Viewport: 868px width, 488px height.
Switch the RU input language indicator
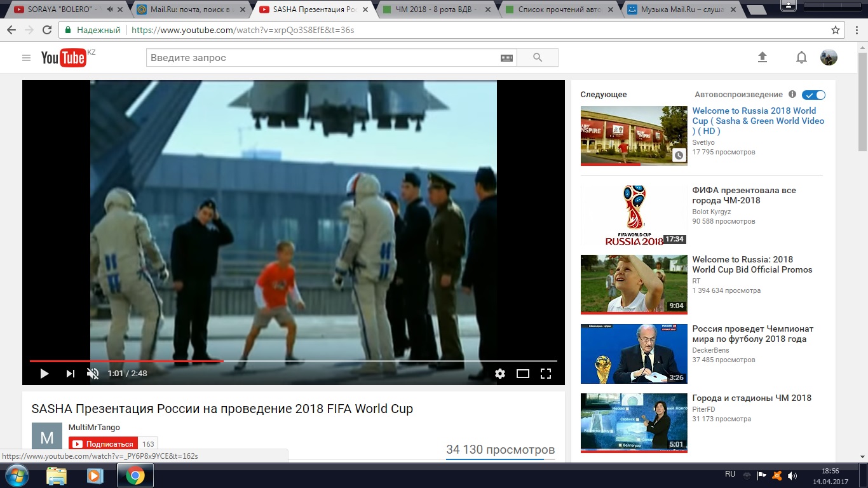(x=730, y=475)
